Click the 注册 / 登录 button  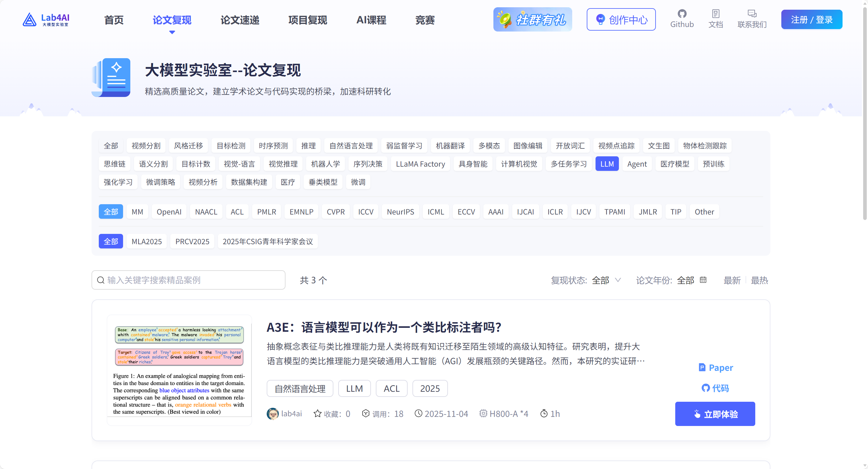811,19
